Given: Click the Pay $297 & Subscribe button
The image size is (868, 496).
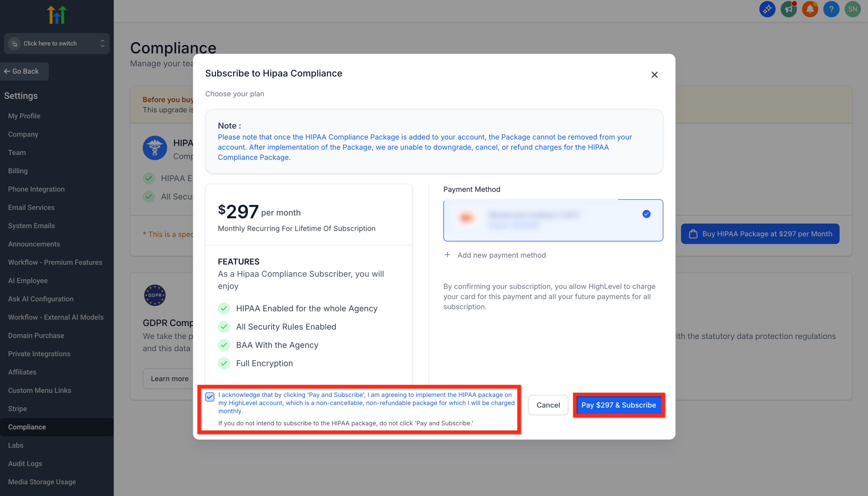Looking at the screenshot, I should (619, 405).
